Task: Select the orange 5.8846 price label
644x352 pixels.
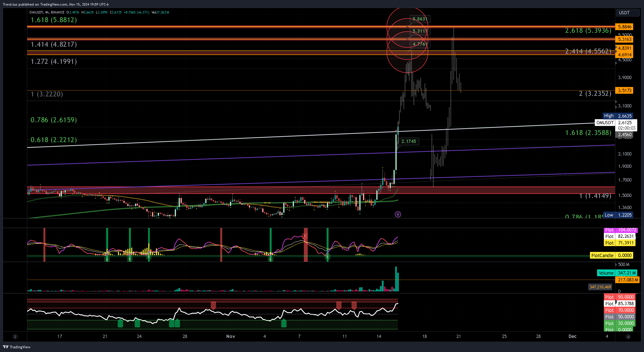Action: point(624,27)
